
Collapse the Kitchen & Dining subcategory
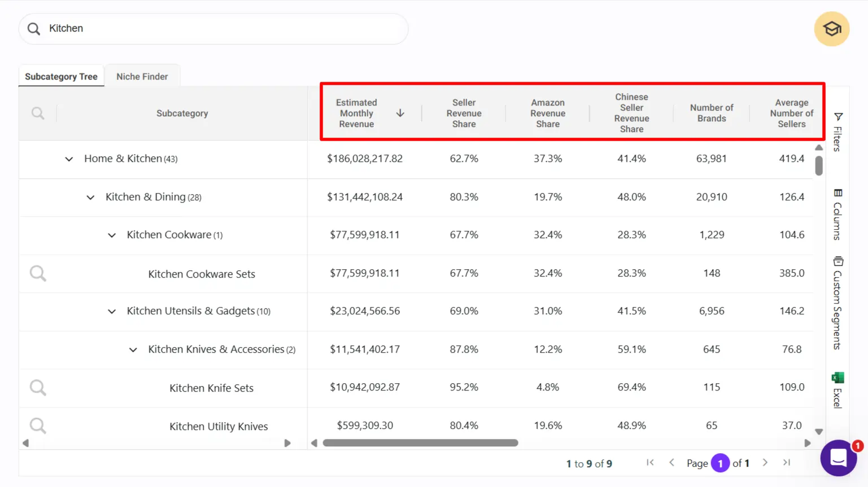coord(90,198)
